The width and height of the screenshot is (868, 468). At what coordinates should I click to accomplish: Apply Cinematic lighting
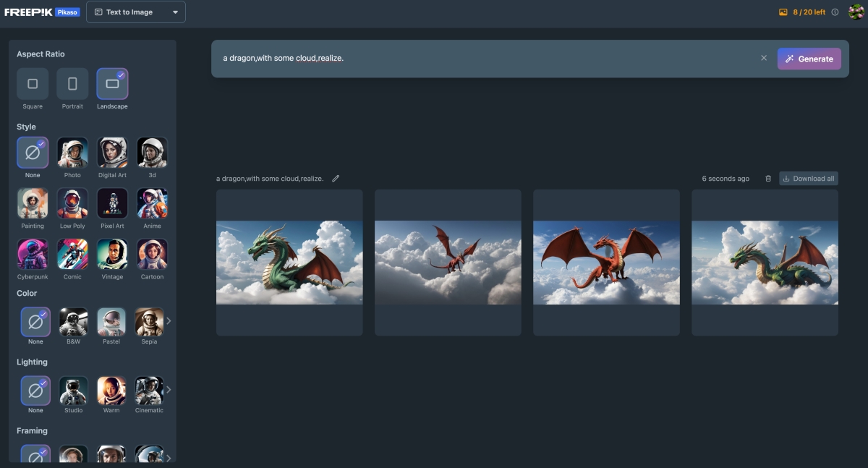coord(149,391)
